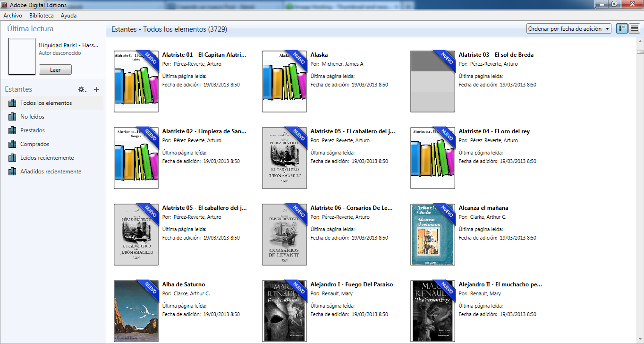Add a new bookshelf with plus icon
The height and width of the screenshot is (344, 644).
tap(97, 89)
